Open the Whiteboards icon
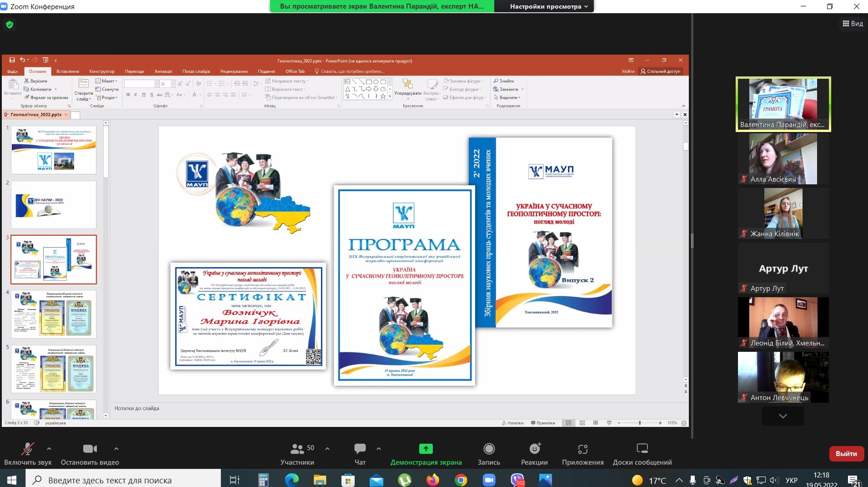Screen dimensions: 868x487 coord(642,449)
